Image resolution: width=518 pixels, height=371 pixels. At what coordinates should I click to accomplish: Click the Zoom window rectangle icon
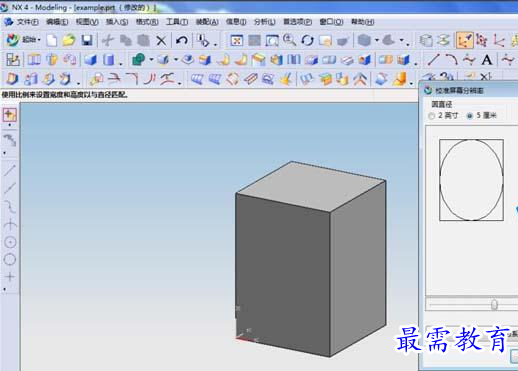pyautogui.click(x=272, y=41)
